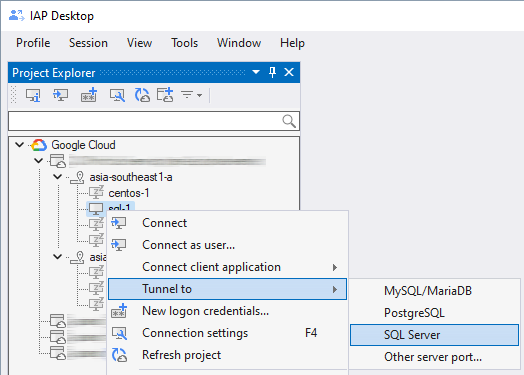Open the Session menu
Screen dimensions: 524x375
pos(88,43)
